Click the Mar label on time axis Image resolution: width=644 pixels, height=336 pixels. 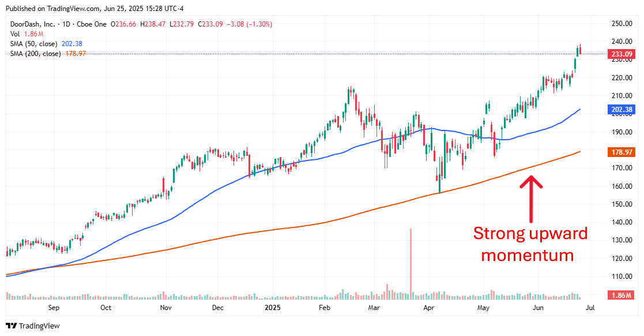point(374,308)
